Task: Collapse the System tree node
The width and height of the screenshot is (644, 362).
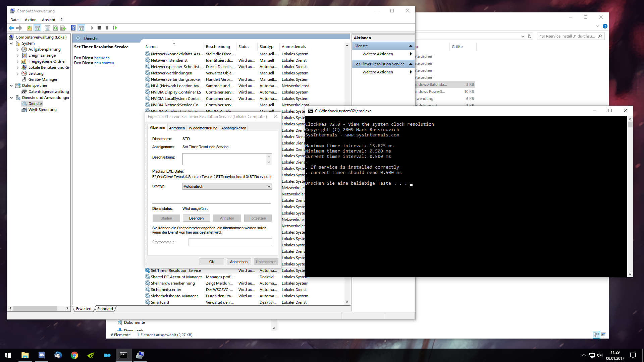Action: click(11, 43)
